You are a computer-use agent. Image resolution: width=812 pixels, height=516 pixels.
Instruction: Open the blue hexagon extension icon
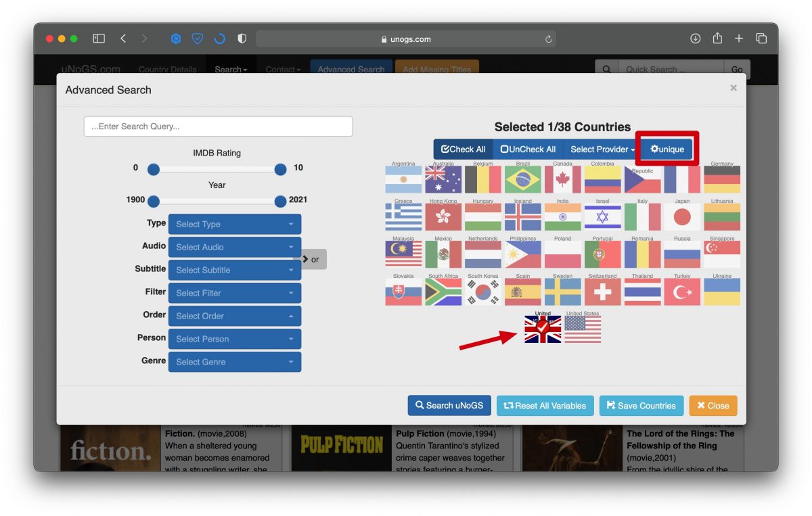(175, 39)
